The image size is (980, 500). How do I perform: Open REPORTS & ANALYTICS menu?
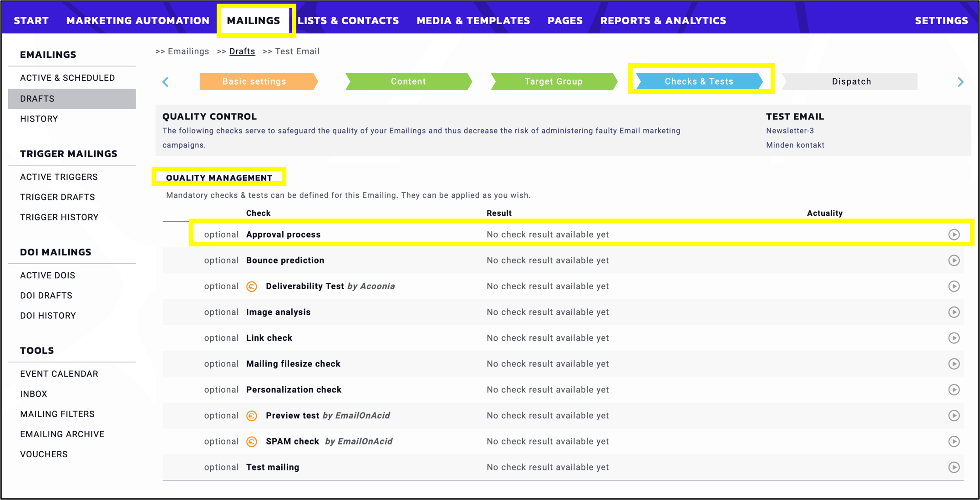tap(663, 20)
